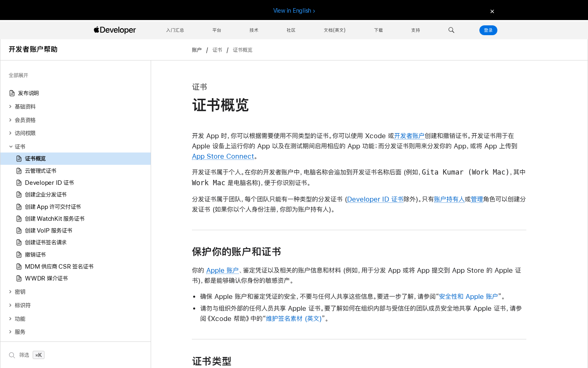This screenshot has width=588, height=368.
Task: Click the 筛选 filter input field
Action: [76, 355]
